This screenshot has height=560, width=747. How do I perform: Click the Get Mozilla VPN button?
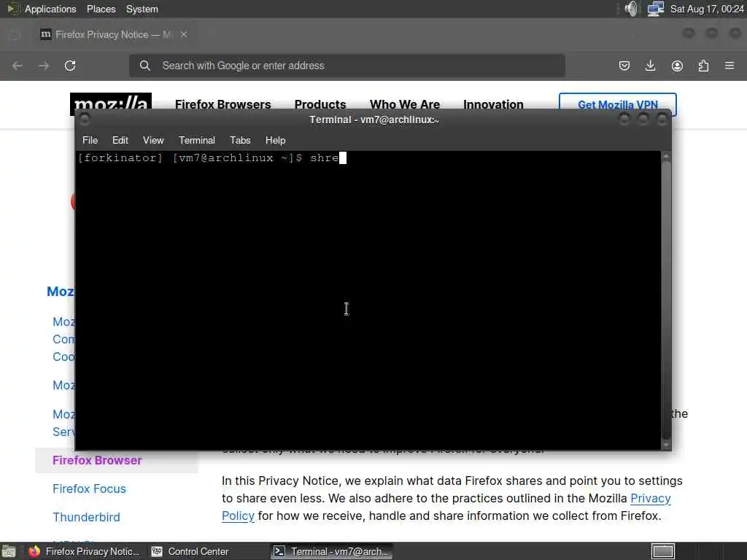pyautogui.click(x=617, y=104)
